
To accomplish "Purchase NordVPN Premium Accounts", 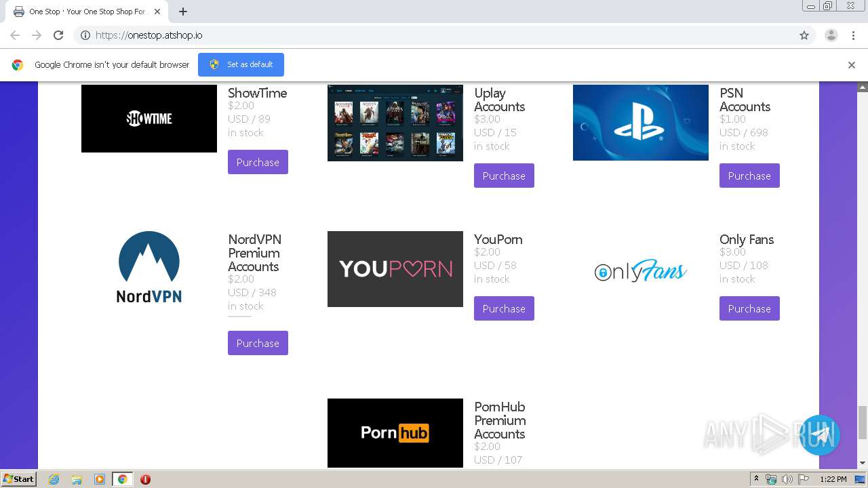I will click(258, 343).
